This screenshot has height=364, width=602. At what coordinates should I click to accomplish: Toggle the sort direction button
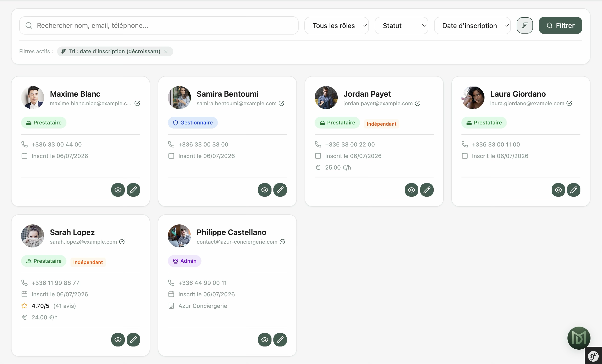tap(525, 25)
